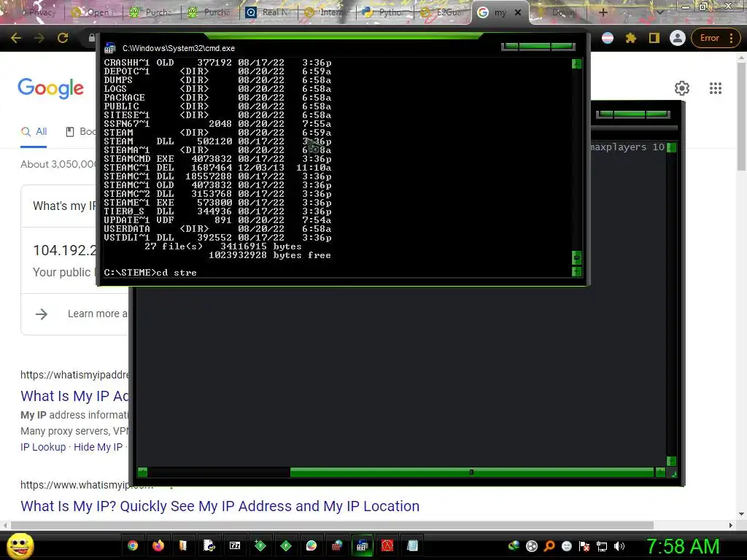Screen dimensions: 747x560
Task: Open the 7:58 AM taskbar clock
Action: click(x=683, y=546)
